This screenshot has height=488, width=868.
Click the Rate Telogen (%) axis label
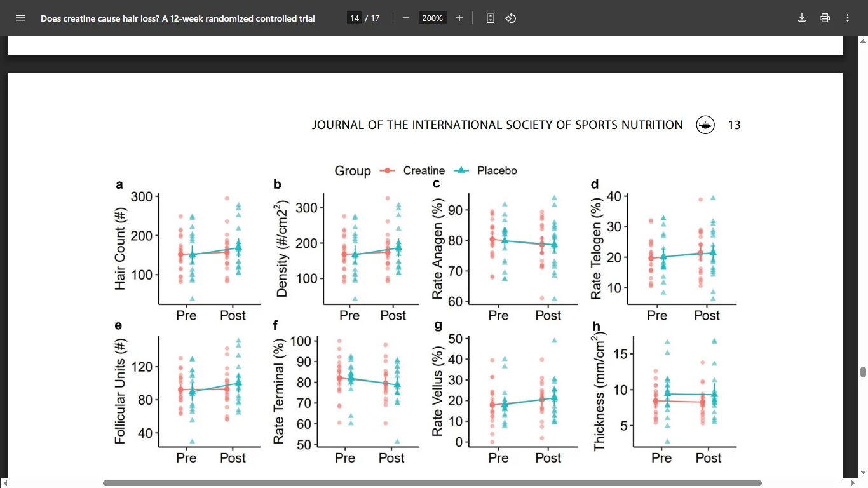[x=596, y=248]
